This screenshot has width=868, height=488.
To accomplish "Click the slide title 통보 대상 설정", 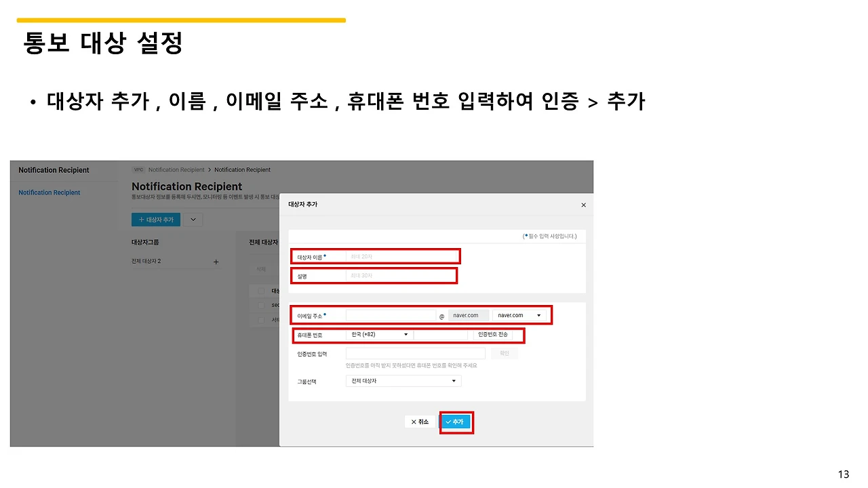I will [103, 44].
